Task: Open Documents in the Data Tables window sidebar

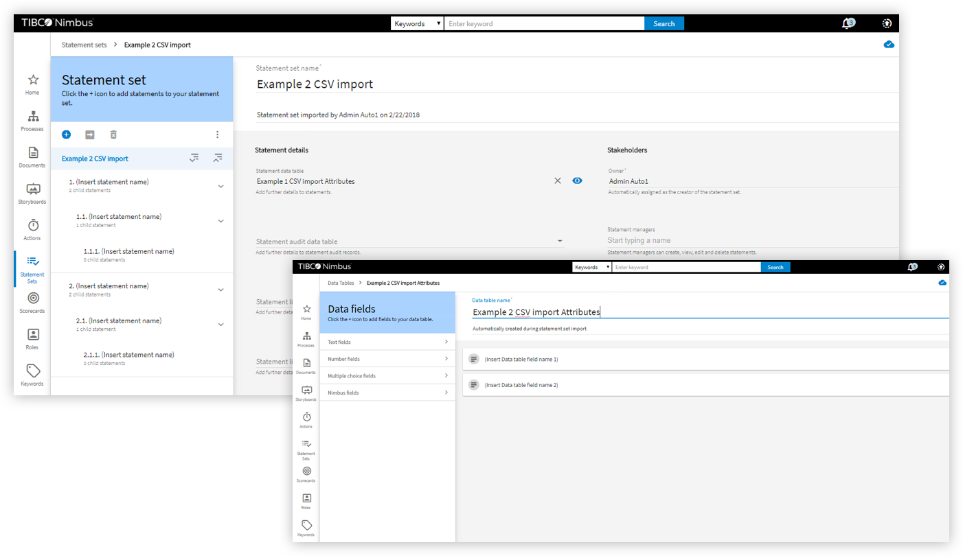Action: click(x=306, y=366)
